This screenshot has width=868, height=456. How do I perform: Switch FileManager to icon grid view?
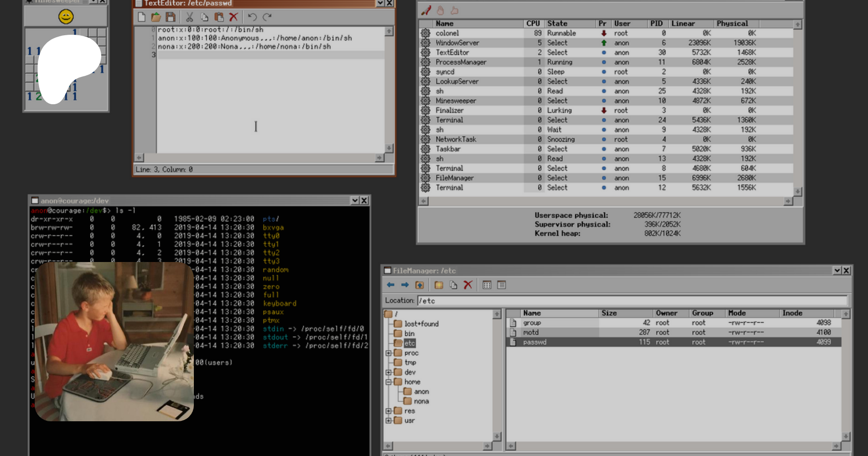point(487,285)
